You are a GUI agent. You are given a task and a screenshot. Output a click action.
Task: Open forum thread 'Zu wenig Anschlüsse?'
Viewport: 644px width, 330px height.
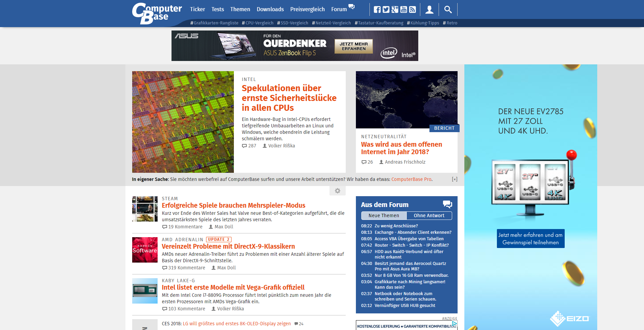tap(396, 226)
